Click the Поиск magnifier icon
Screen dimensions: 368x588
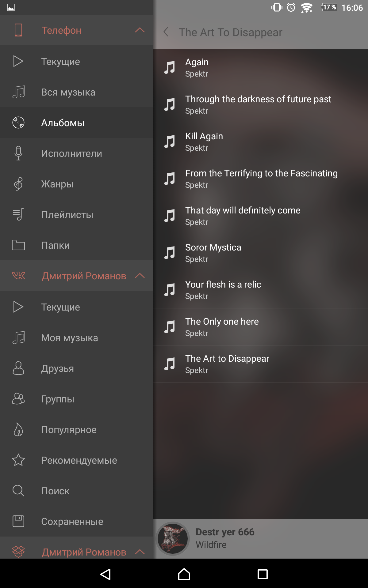(x=18, y=491)
